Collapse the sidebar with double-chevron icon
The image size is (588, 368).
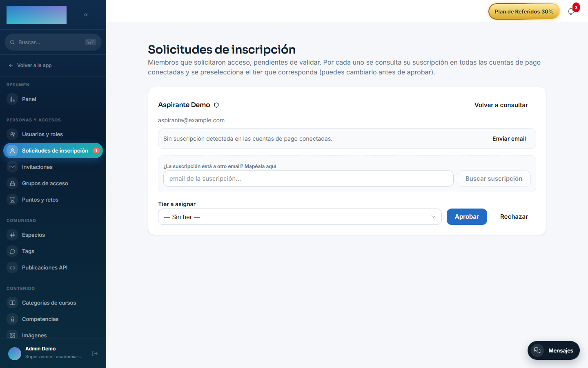tap(86, 15)
